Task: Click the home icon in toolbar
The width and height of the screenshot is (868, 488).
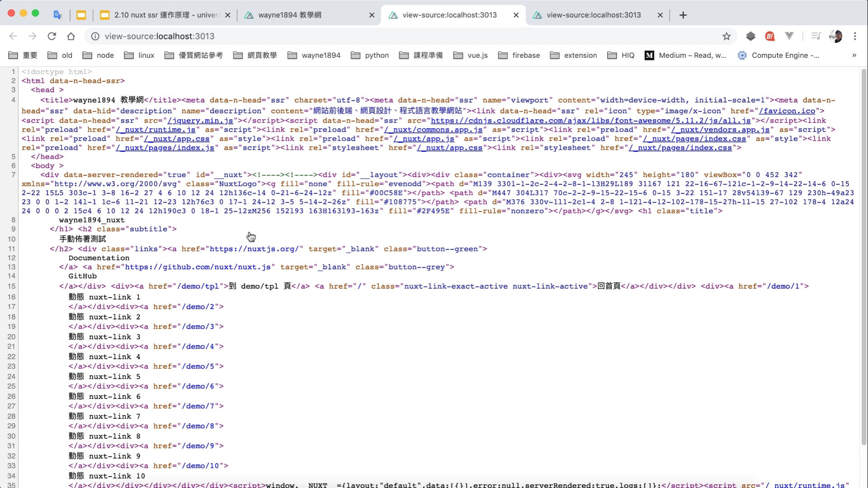Action: point(71,36)
